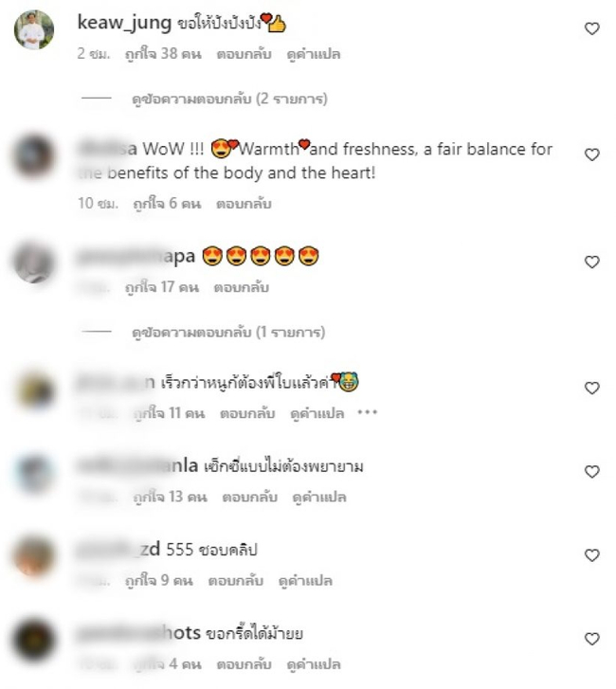Open the three-dot options on laughing emoji comment
This screenshot has height=689, width=616.
coord(368,412)
